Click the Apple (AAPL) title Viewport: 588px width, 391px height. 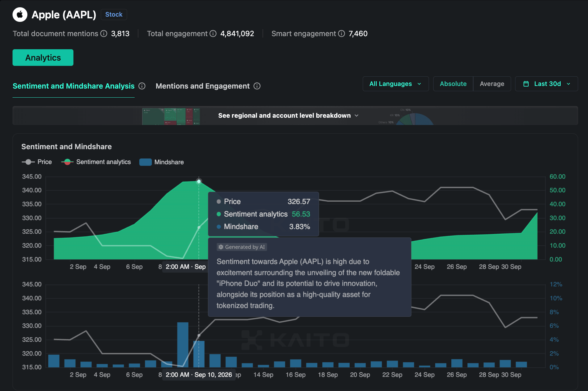(64, 15)
